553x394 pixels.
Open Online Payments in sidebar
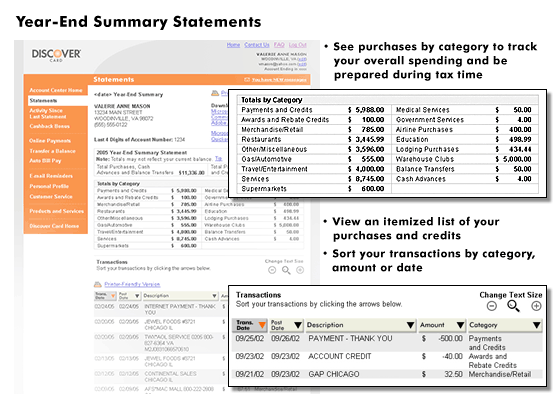point(50,141)
